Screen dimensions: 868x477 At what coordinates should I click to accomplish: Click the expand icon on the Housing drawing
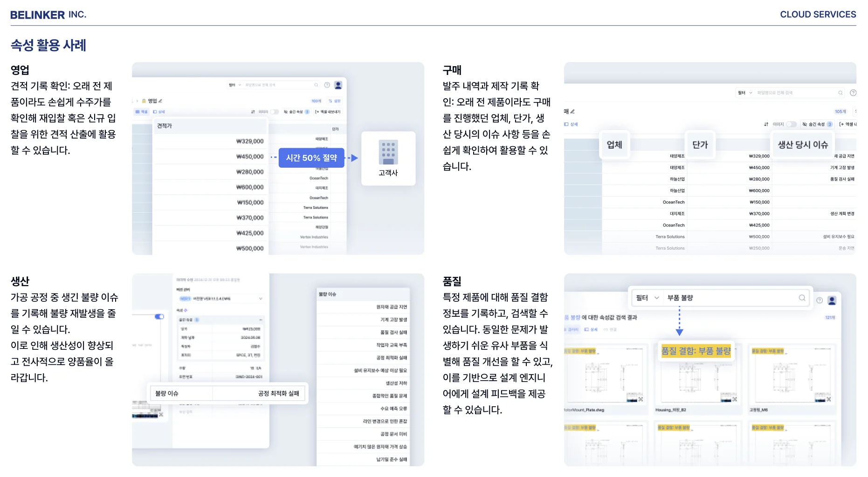735,399
